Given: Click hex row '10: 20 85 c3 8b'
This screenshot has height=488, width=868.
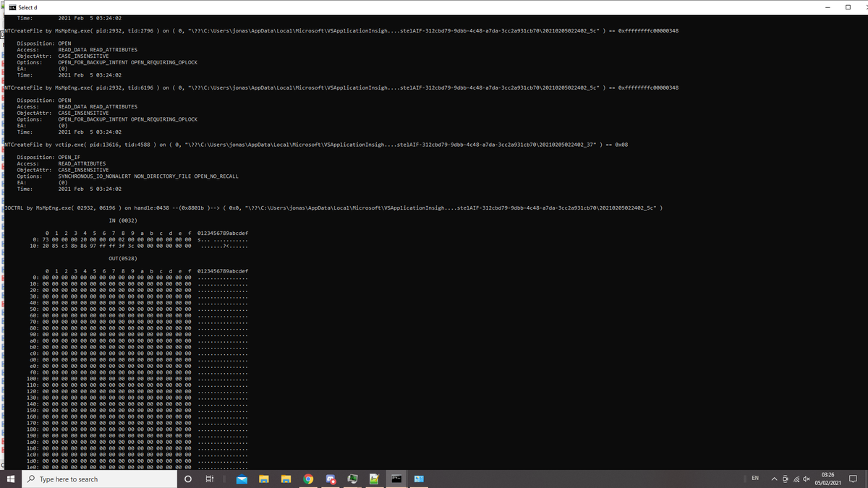Looking at the screenshot, I should pyautogui.click(x=140, y=246).
